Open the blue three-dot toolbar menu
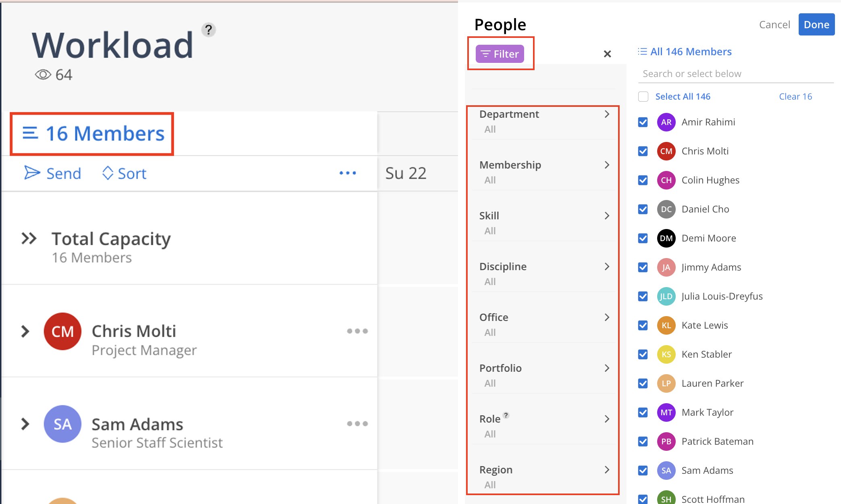Screen dimensions: 841x504 pyautogui.click(x=348, y=173)
